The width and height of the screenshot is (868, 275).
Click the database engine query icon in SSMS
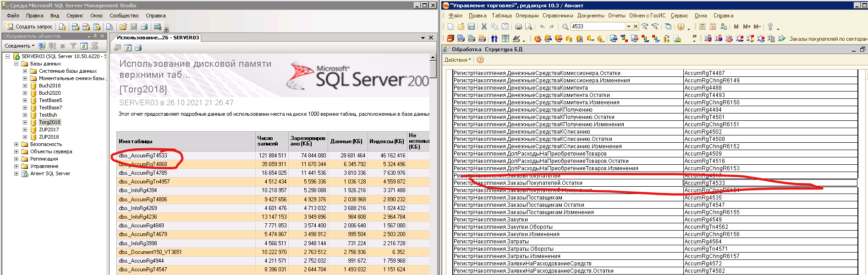point(63,27)
